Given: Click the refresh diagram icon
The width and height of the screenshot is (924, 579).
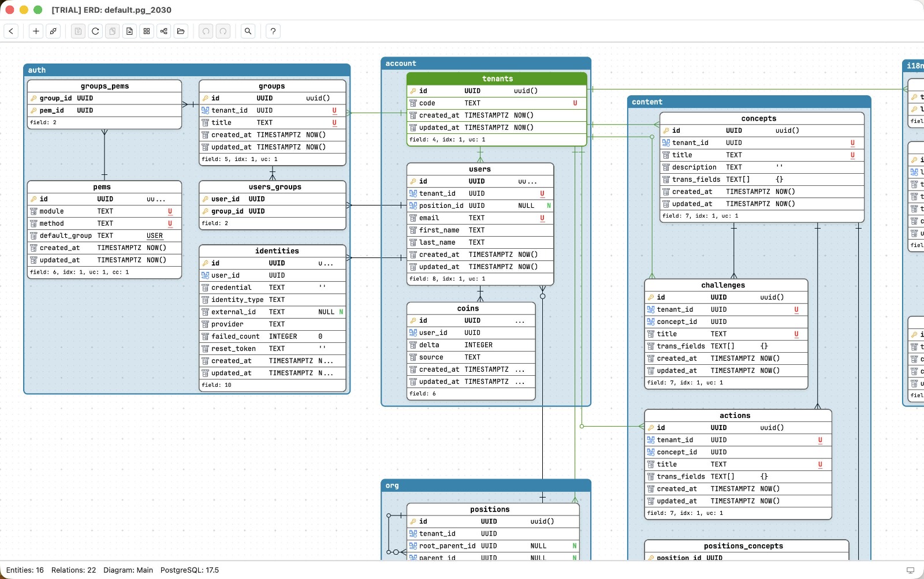Looking at the screenshot, I should 95,31.
